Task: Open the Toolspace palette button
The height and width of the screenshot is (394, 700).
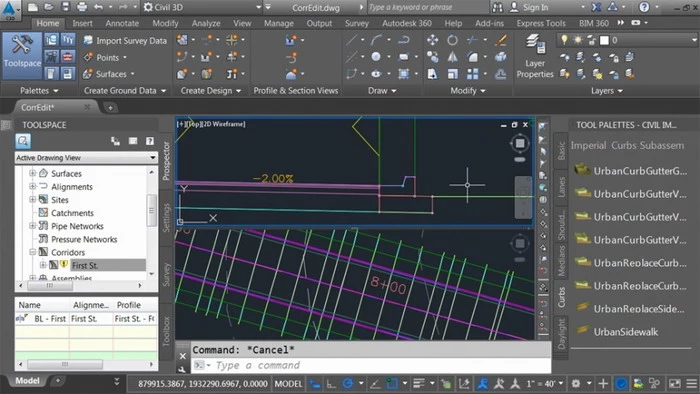Action: coord(22,55)
